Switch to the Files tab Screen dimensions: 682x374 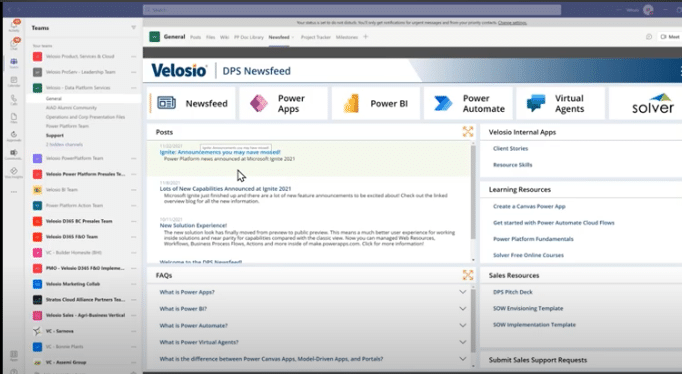[211, 37]
